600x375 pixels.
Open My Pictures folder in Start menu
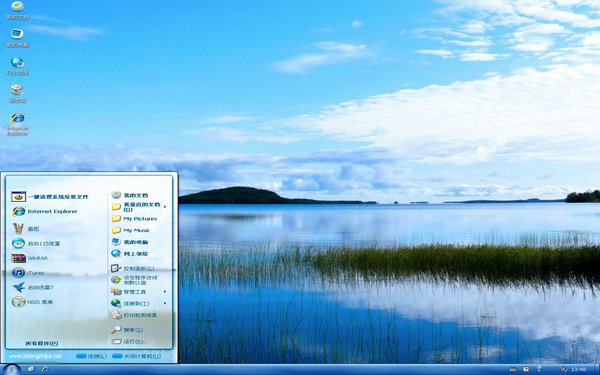click(134, 218)
